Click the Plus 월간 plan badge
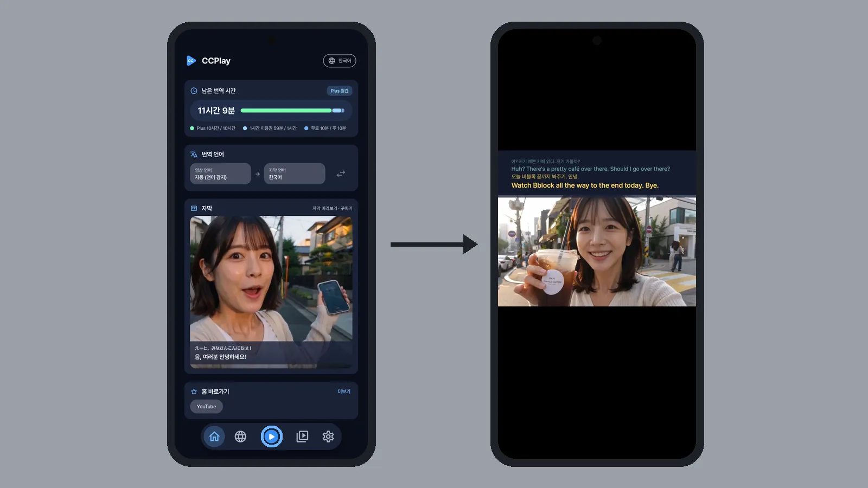 (x=340, y=91)
